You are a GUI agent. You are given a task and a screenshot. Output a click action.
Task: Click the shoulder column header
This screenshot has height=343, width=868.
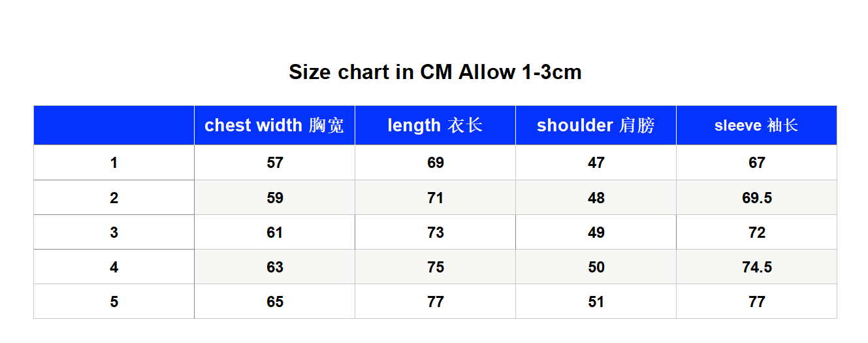pyautogui.click(x=596, y=125)
